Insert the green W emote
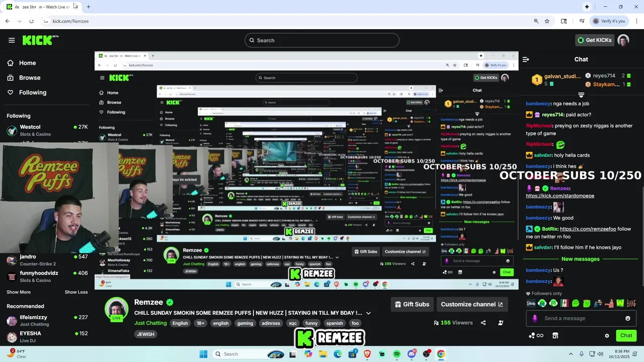 pyautogui.click(x=620, y=303)
